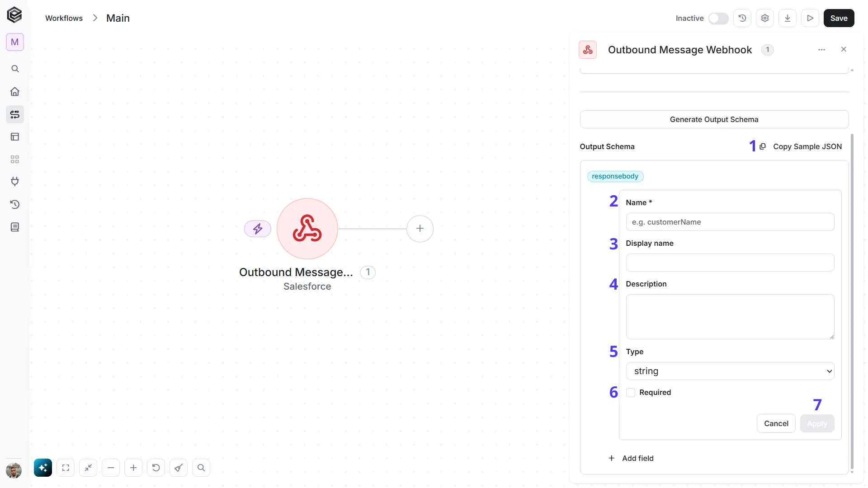This screenshot has height=488, width=868.
Task: Go to Home in the sidebar
Action: click(15, 91)
